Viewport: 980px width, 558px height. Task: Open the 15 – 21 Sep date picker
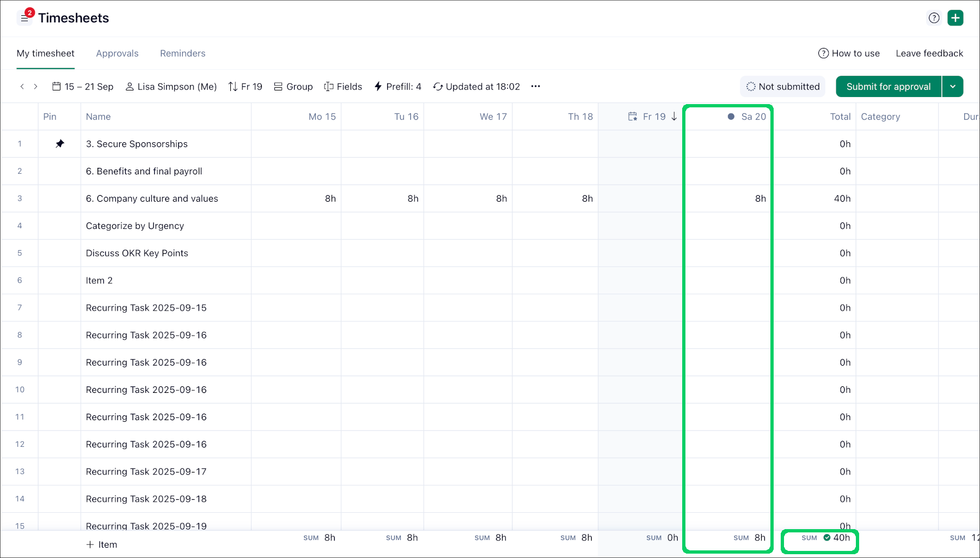click(x=83, y=87)
